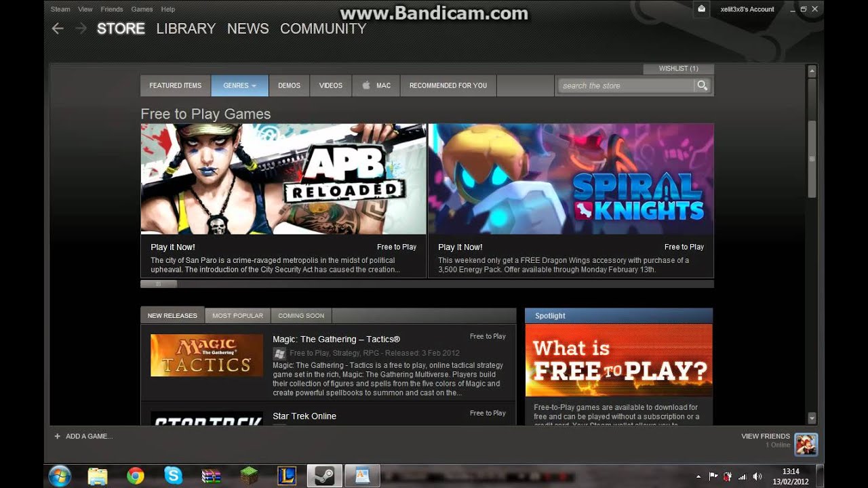The image size is (868, 488).
Task: Click the forward navigation arrow
Action: click(81, 28)
